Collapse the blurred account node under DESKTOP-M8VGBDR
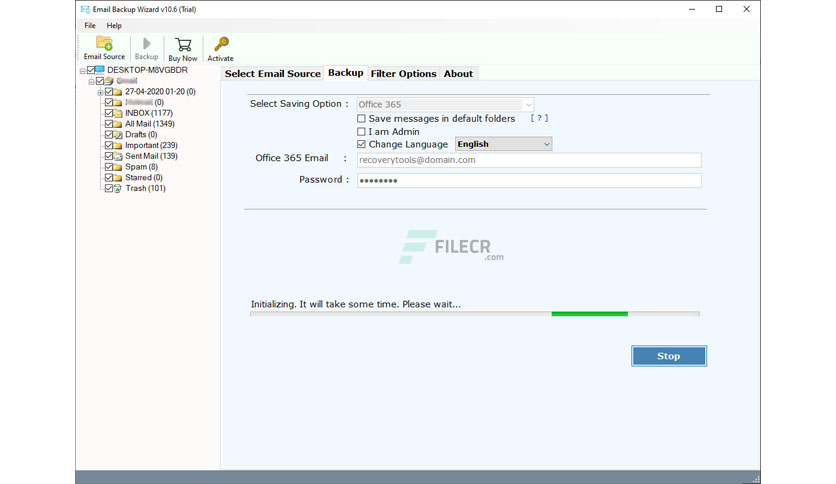 click(91, 81)
